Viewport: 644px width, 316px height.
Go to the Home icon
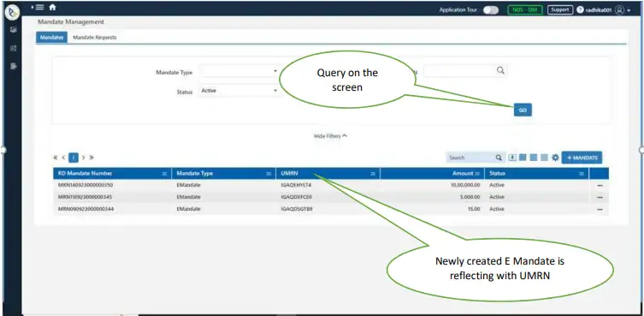click(x=52, y=8)
